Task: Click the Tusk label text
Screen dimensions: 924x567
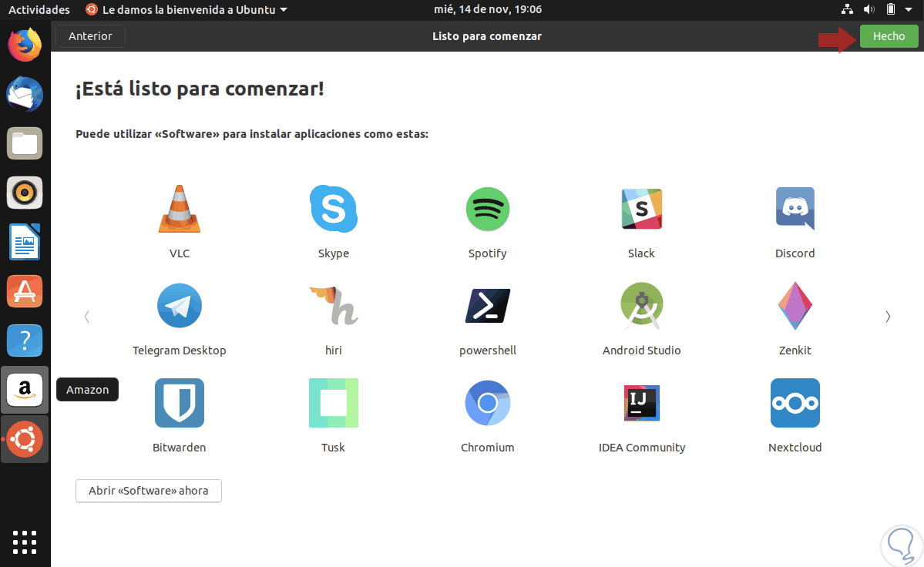Action: [x=334, y=448]
